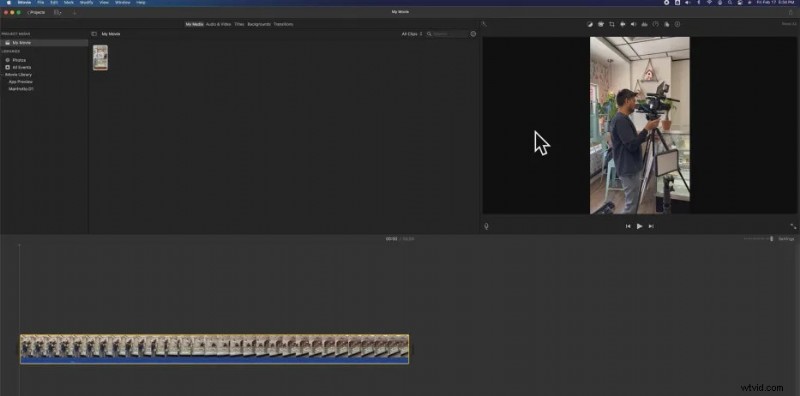This screenshot has width=800, height=396.
Task: Select My Movie in project media
Action: (44, 43)
